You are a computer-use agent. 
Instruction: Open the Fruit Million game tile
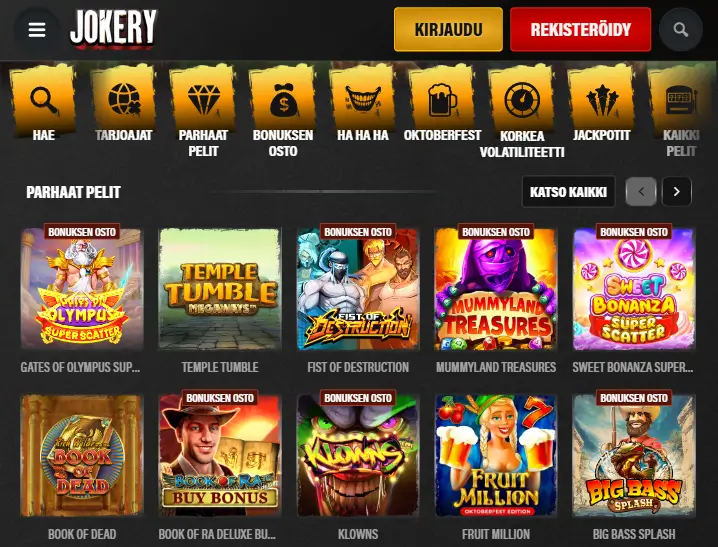pyautogui.click(x=496, y=456)
